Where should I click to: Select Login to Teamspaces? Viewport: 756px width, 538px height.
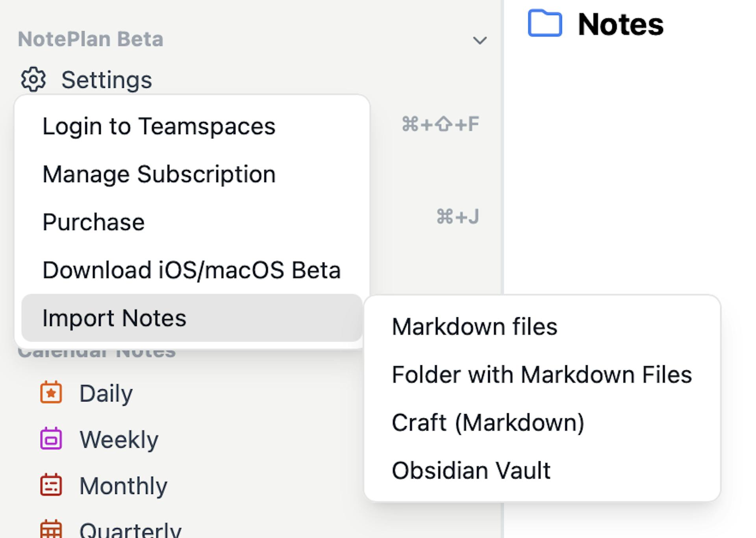159,126
